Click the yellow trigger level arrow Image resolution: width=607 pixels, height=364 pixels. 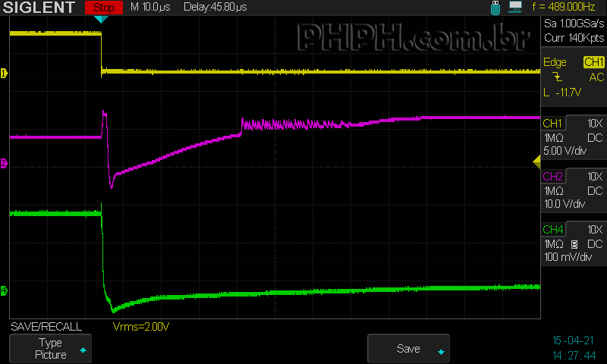click(536, 162)
